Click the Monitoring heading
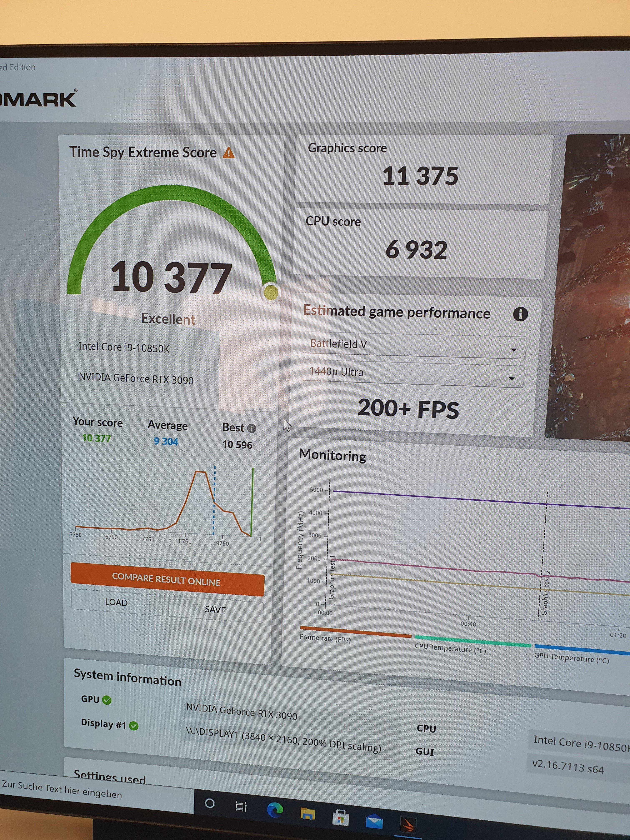The width and height of the screenshot is (630, 840). pyautogui.click(x=333, y=455)
